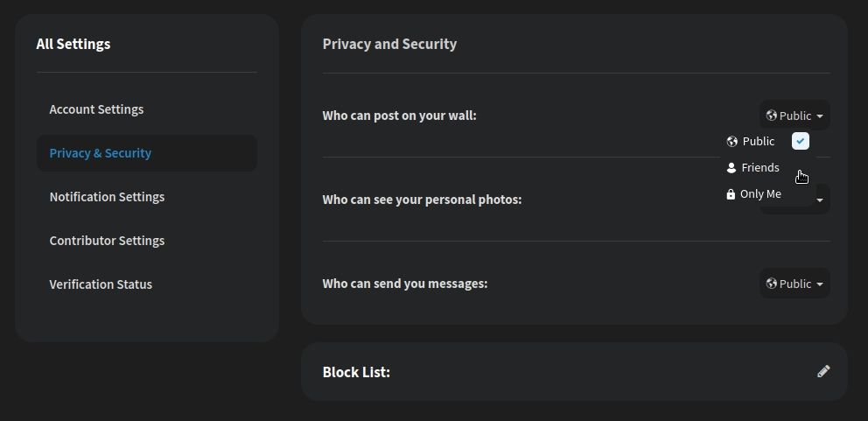Screen dimensions: 868x421
Task: Click the globe icon on the wall-post dropdown button
Action: 771,116
